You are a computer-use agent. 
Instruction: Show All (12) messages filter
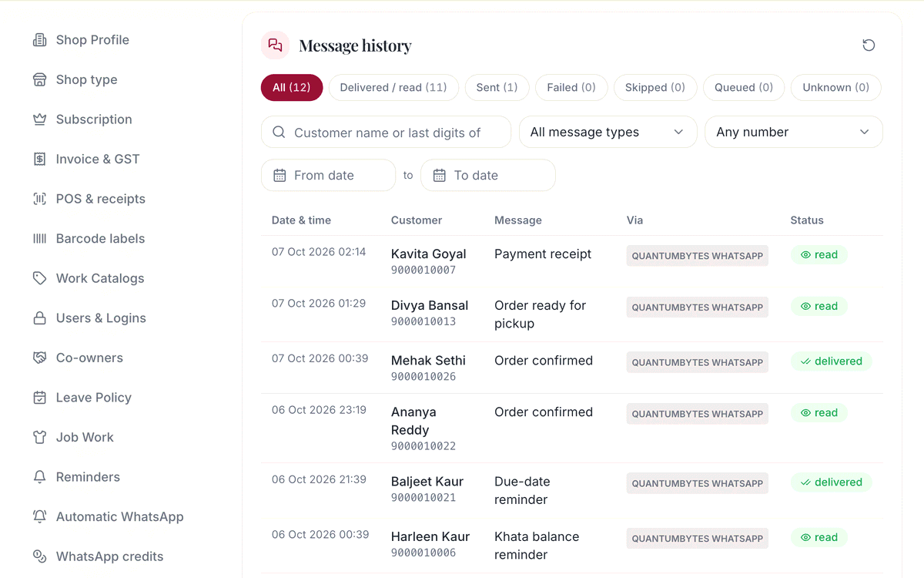(292, 87)
